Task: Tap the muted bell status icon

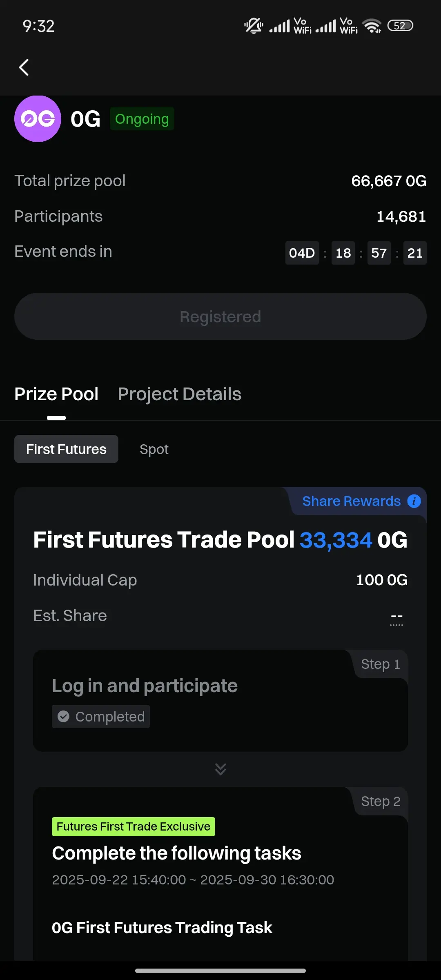Action: tap(253, 26)
